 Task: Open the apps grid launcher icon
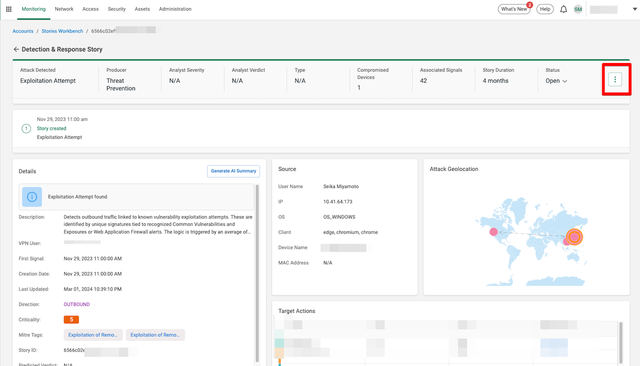[9, 9]
